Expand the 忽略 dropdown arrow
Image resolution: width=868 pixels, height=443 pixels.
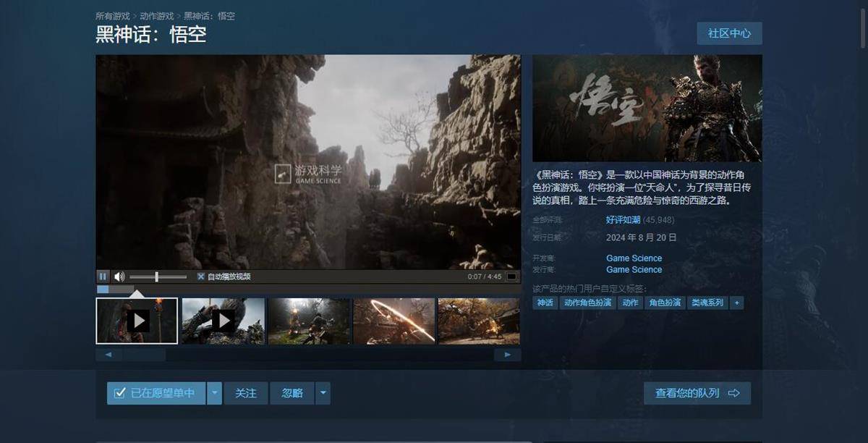tap(323, 393)
